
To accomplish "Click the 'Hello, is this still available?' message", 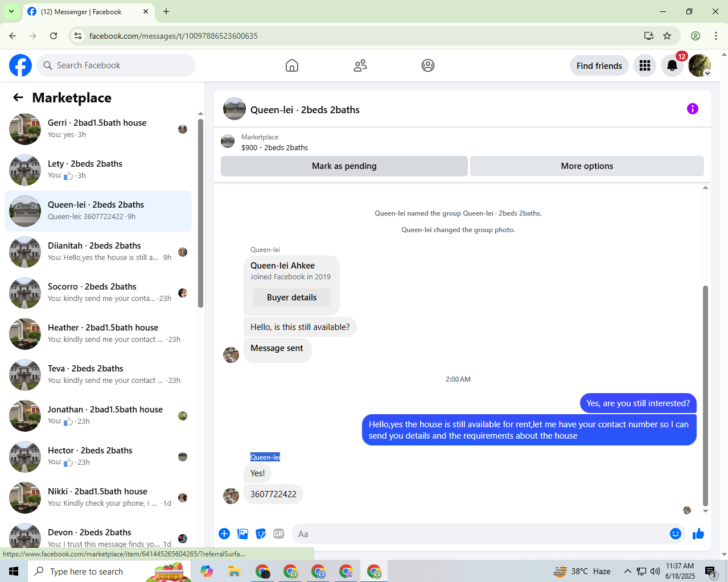I will click(x=300, y=327).
